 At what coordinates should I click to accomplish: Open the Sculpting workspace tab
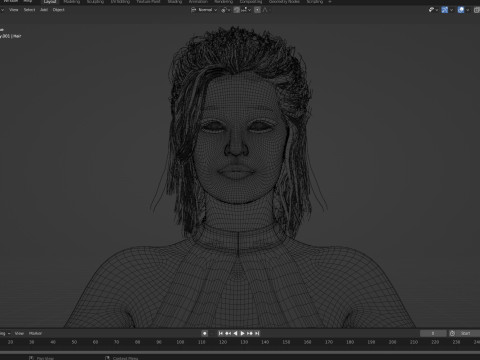click(95, 2)
